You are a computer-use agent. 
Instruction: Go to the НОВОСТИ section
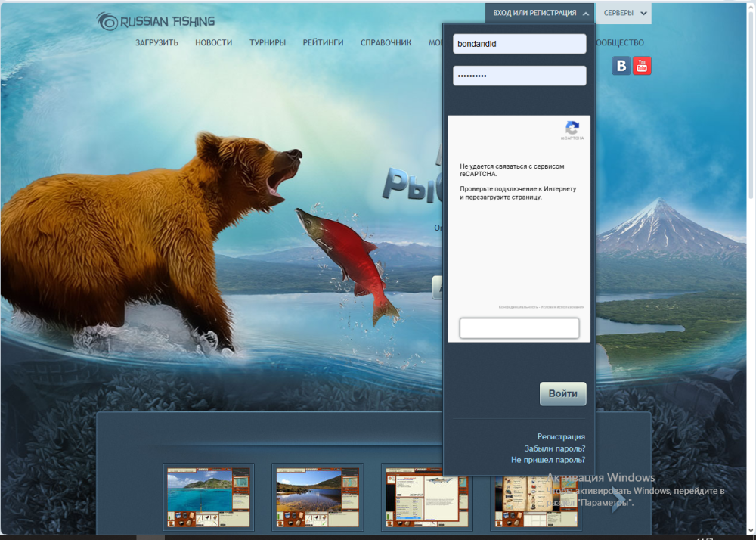[213, 42]
